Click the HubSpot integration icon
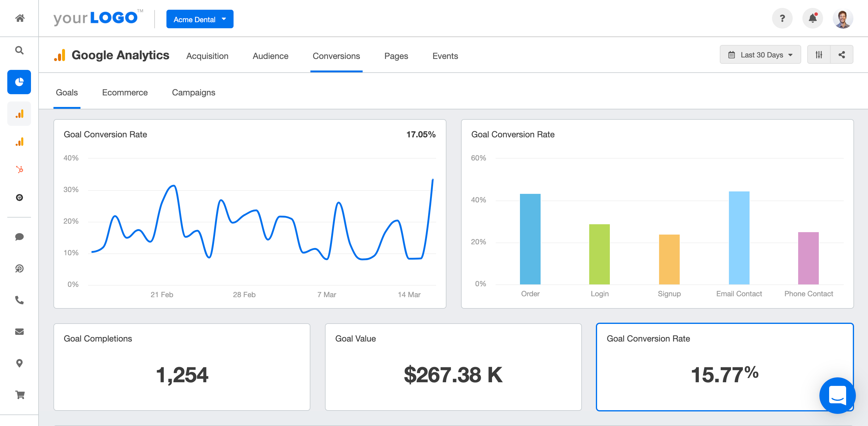Image resolution: width=868 pixels, height=426 pixels. click(x=19, y=170)
